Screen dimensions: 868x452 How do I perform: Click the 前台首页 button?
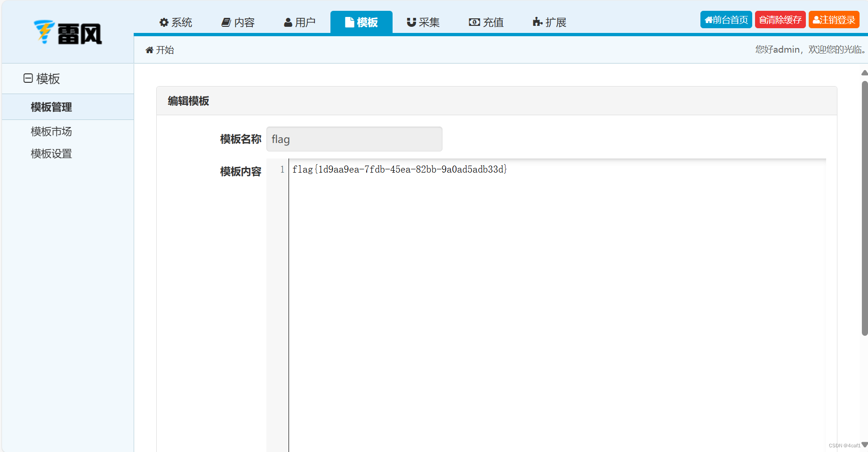[x=726, y=20]
